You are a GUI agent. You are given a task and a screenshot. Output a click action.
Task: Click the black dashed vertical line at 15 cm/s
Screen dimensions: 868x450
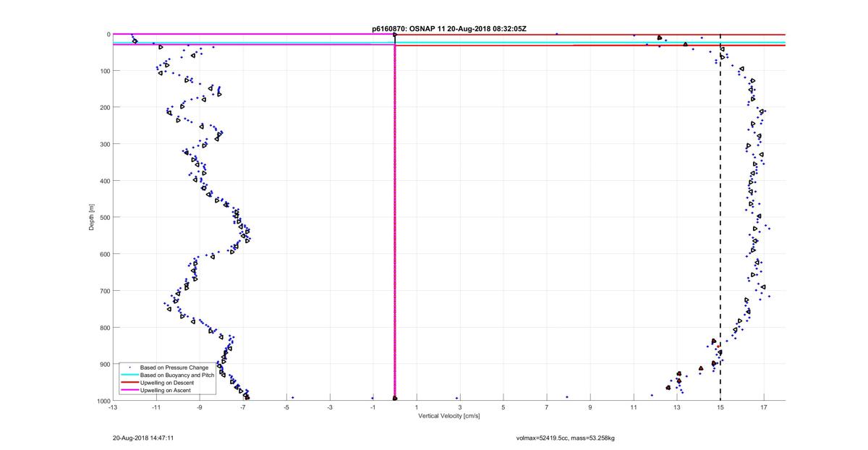(x=720, y=217)
